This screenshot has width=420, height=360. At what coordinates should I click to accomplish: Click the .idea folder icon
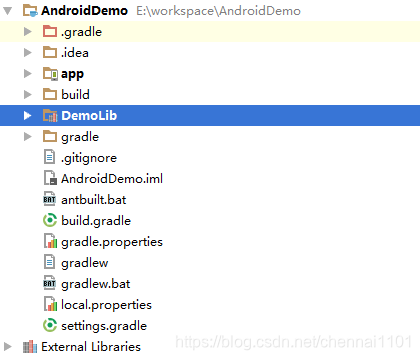pos(50,52)
